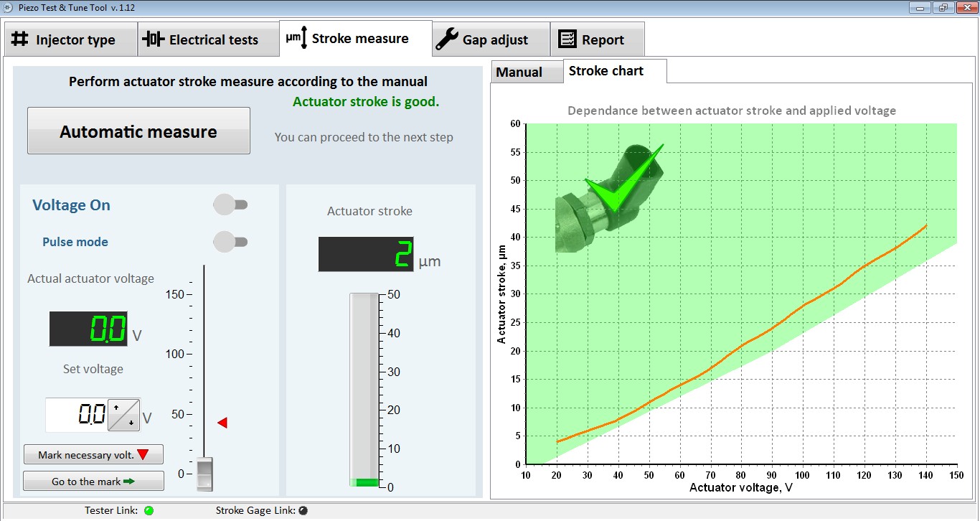Toggle the Voltage On switch

[x=230, y=205]
